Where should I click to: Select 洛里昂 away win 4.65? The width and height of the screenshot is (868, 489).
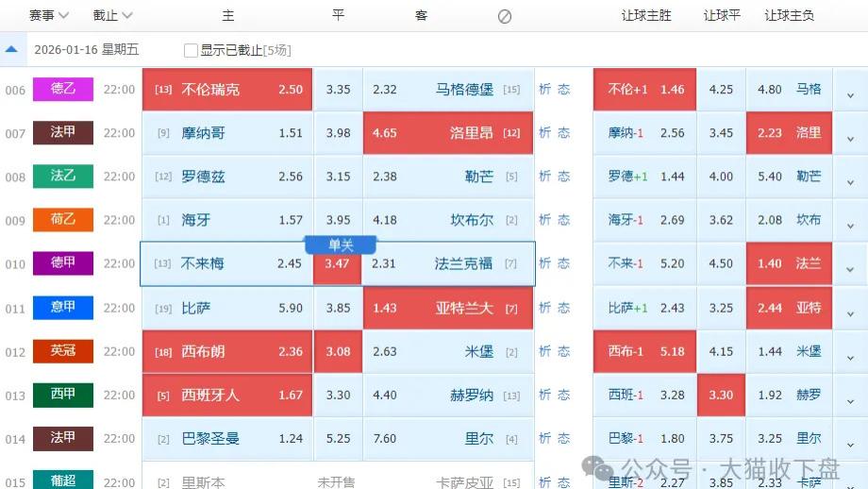pos(448,133)
